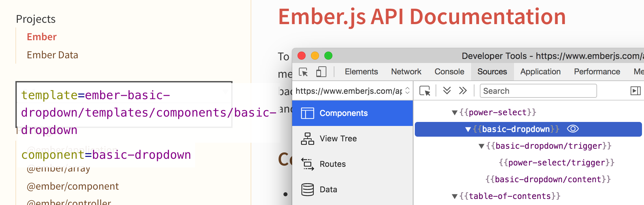
Task: Switch to the Network tab
Action: (406, 72)
